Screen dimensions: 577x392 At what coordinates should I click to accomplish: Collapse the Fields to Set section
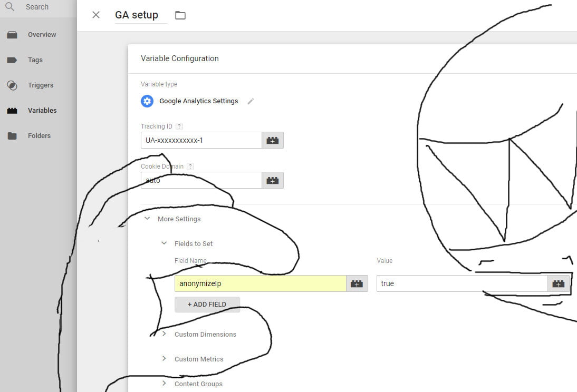coord(164,243)
